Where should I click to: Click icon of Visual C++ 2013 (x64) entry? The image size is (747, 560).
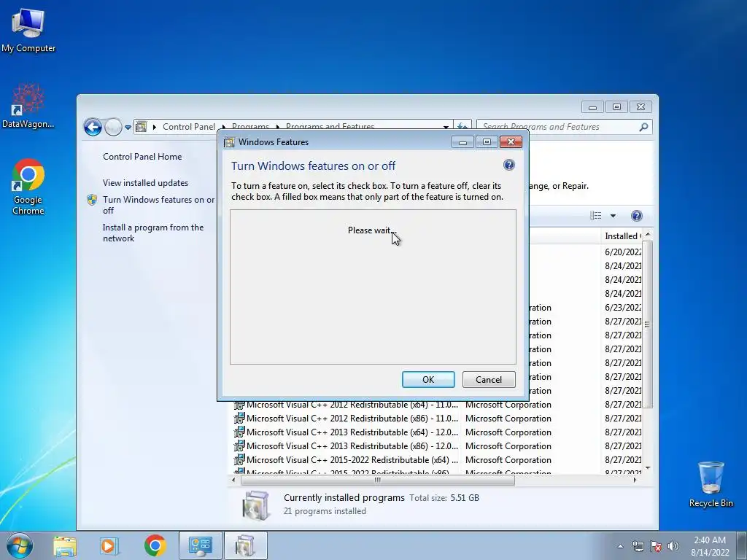pos(239,432)
